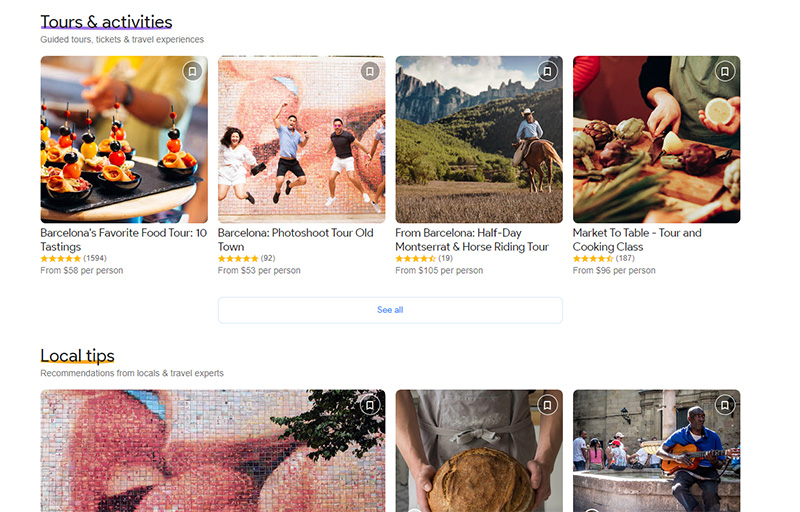Open the street guitarist tip image

[x=657, y=451]
